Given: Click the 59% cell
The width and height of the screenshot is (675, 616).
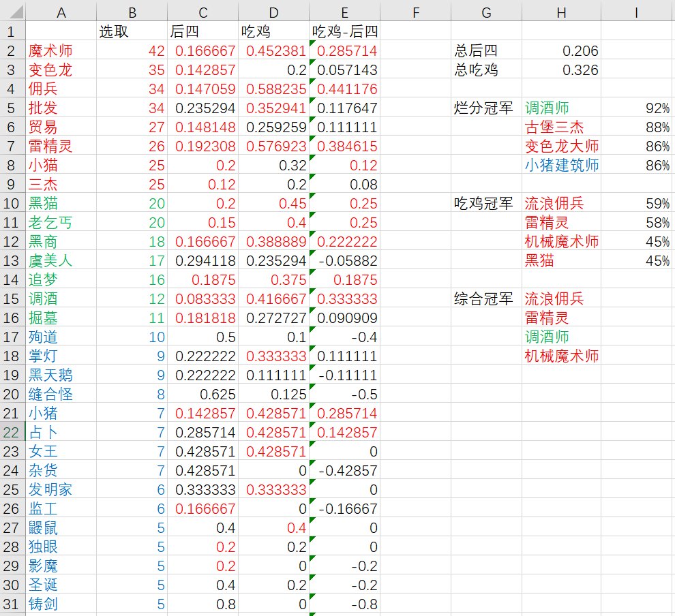Looking at the screenshot, I should pos(636,203).
